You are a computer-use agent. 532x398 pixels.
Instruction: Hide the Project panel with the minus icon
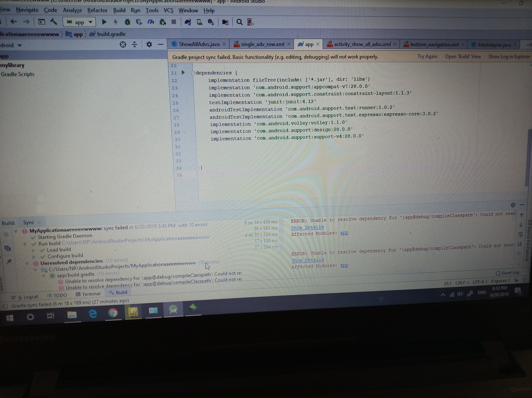pyautogui.click(x=161, y=44)
